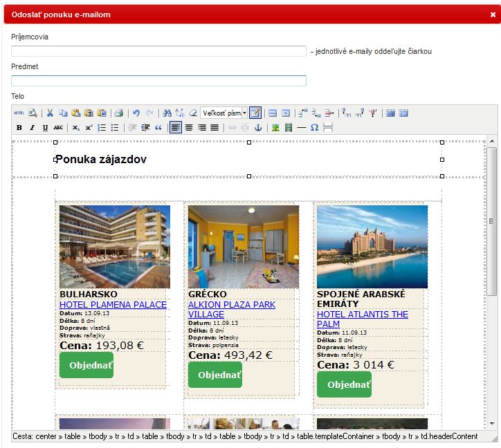This screenshot has height=448, width=501.
Task: Insert special character Omega icon
Action: pos(315,128)
